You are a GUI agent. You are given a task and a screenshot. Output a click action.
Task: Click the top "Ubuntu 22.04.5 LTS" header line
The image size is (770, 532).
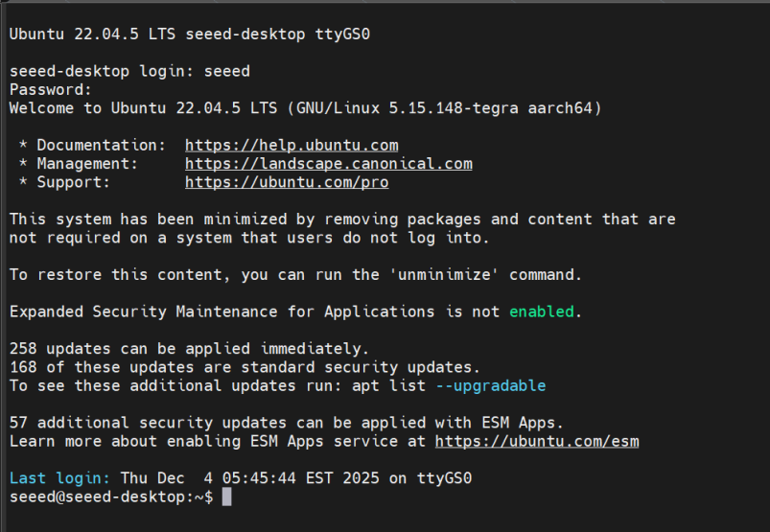(x=189, y=35)
